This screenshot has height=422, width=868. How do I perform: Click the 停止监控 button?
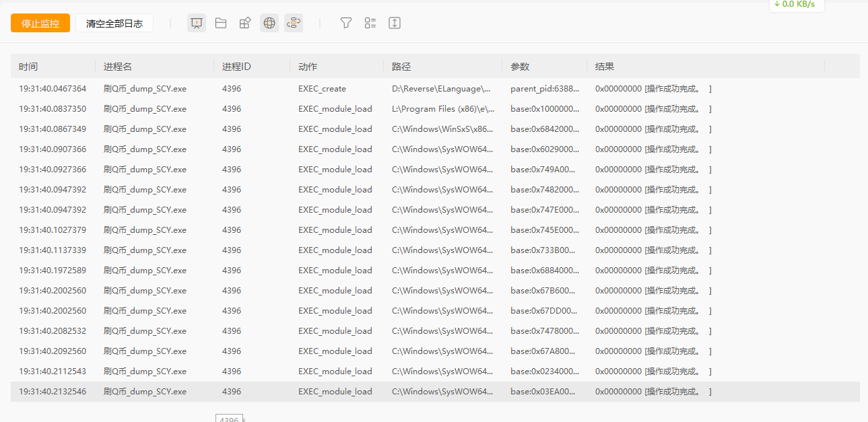click(40, 24)
